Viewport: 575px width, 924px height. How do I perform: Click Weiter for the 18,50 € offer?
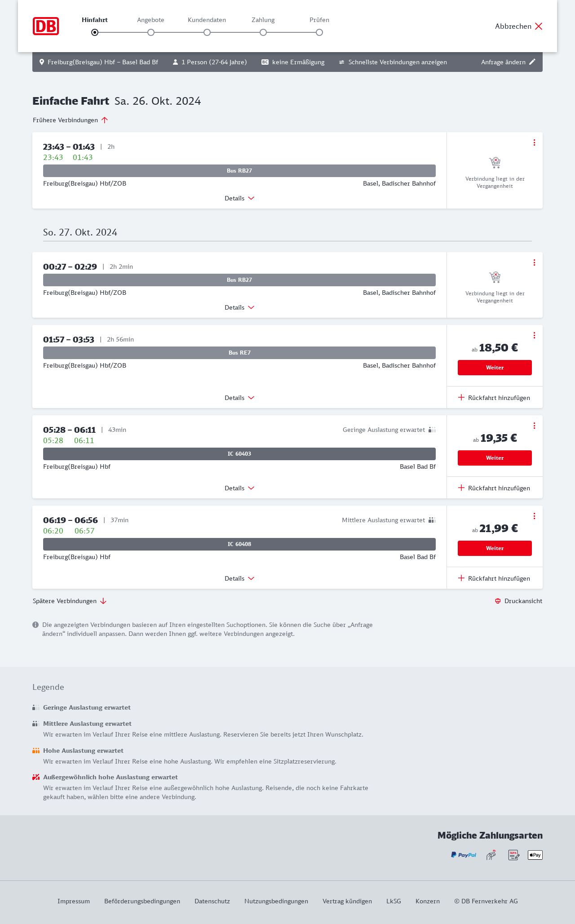(495, 368)
